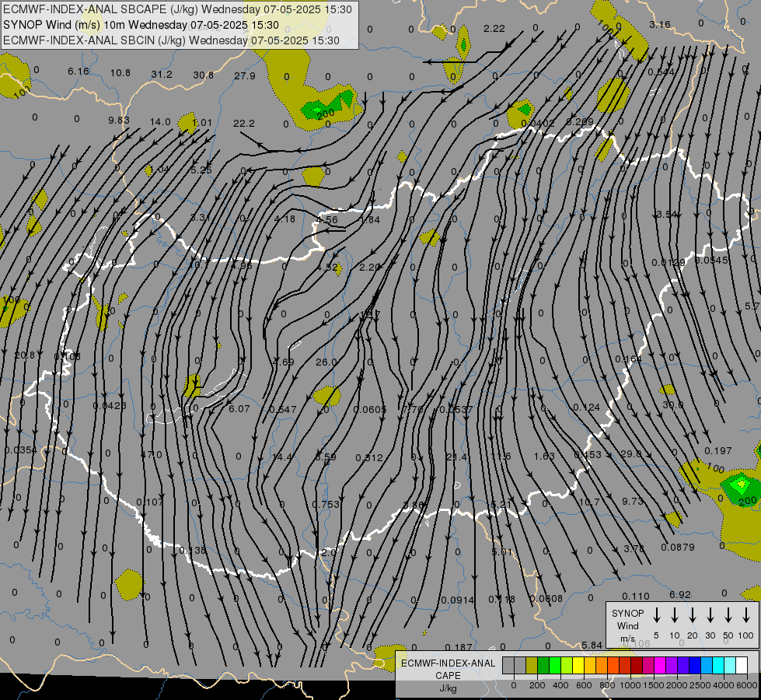
Task: Click the SBCIN header line in title box
Action: coord(171,40)
